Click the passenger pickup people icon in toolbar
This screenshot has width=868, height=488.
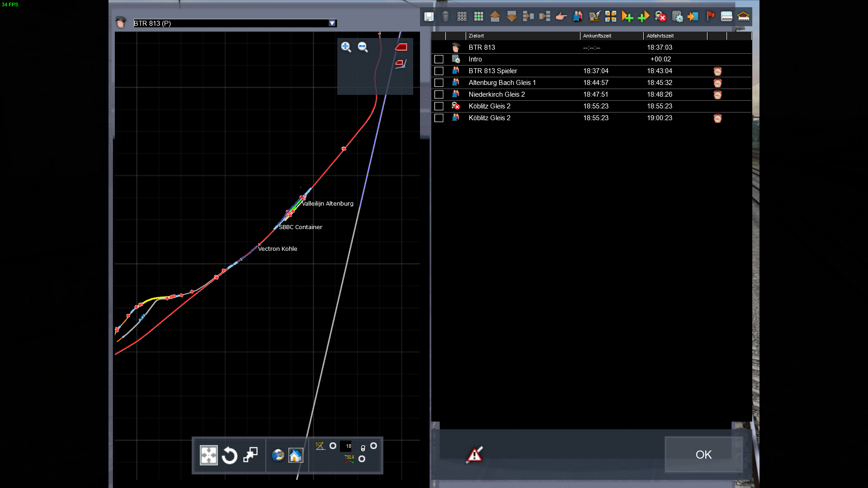click(578, 17)
